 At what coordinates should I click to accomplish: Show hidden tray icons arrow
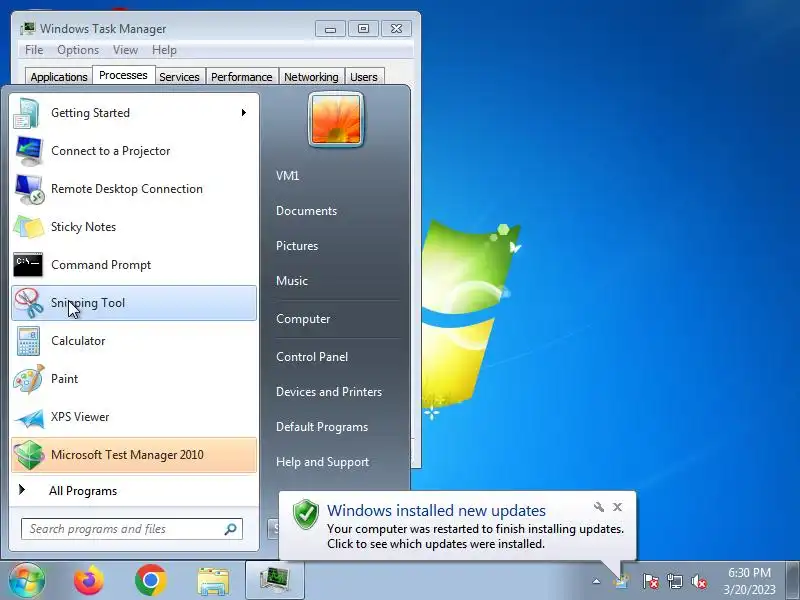coord(596,581)
